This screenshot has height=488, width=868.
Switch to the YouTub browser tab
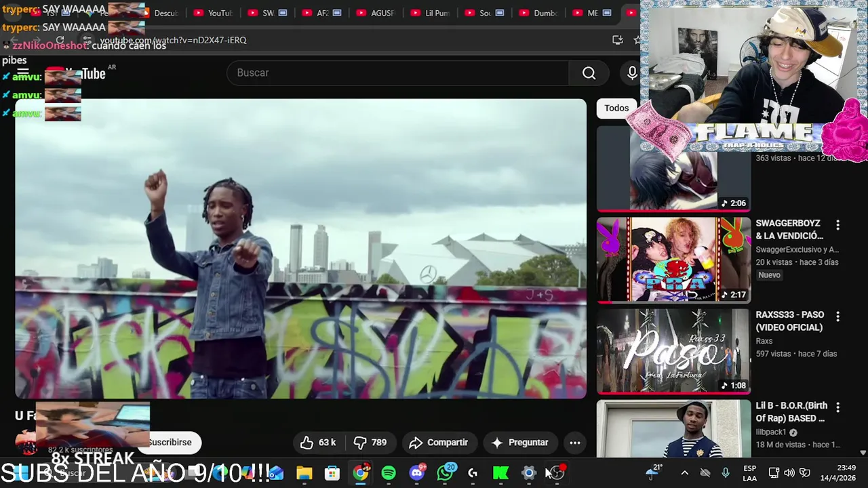[x=212, y=13]
